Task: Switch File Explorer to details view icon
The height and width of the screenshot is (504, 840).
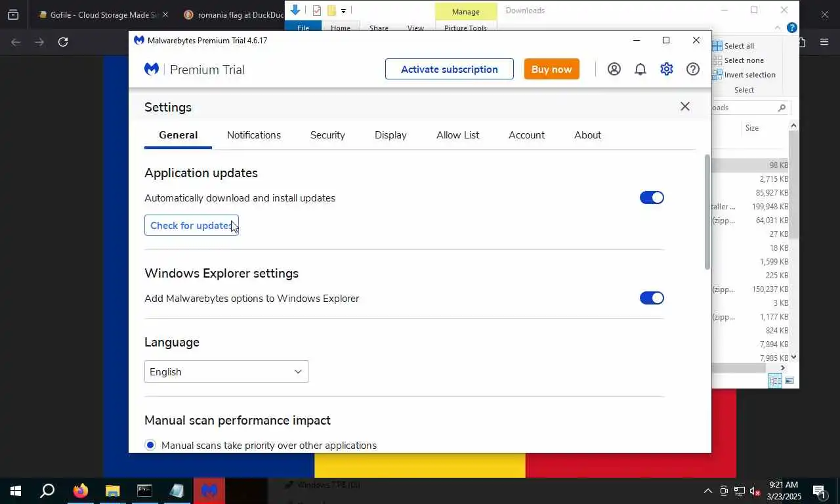Action: 775,381
